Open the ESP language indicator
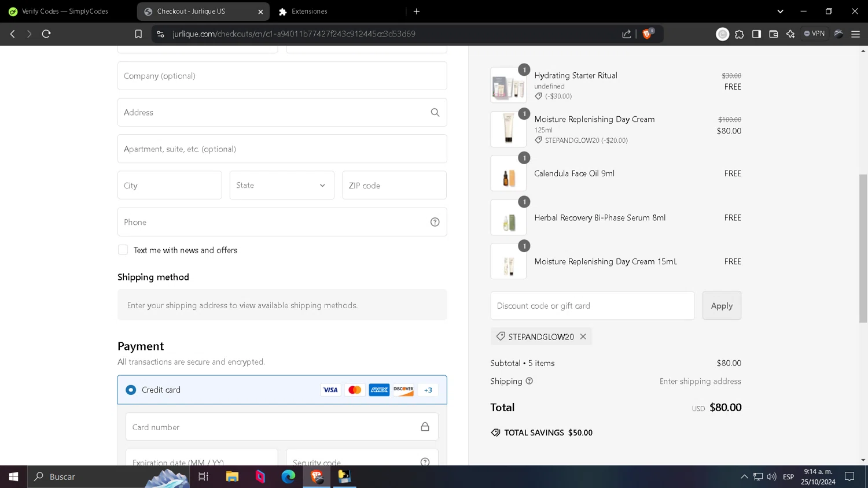868x488 pixels. [x=788, y=476]
